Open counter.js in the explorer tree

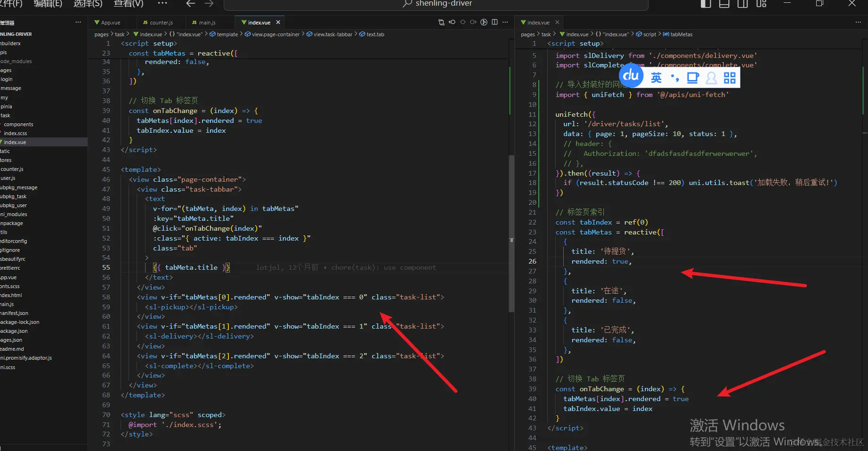(12, 169)
